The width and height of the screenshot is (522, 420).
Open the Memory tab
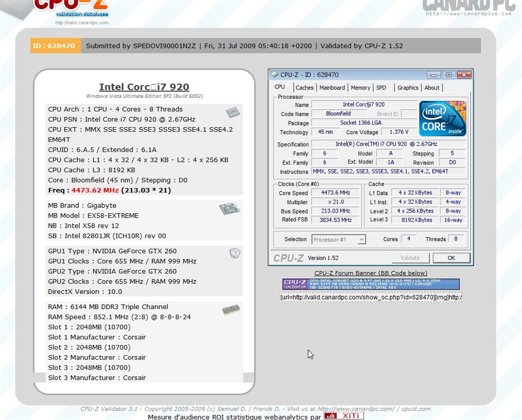(360, 88)
